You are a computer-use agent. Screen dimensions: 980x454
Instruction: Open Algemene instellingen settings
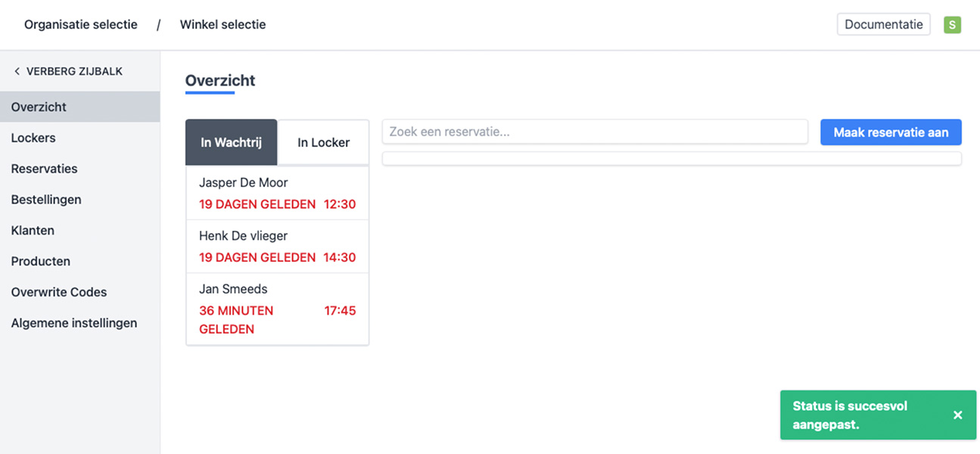click(74, 323)
